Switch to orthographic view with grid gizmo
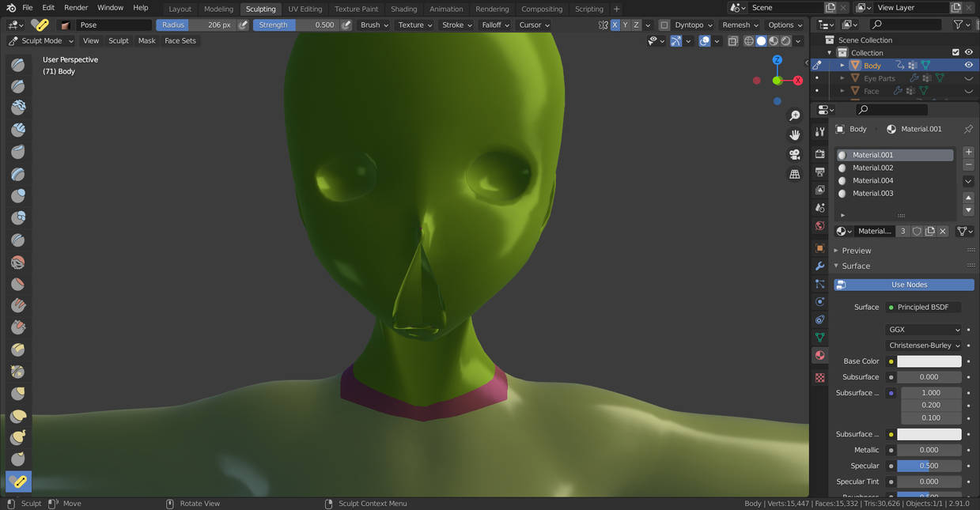The width and height of the screenshot is (980, 510). coord(795,174)
